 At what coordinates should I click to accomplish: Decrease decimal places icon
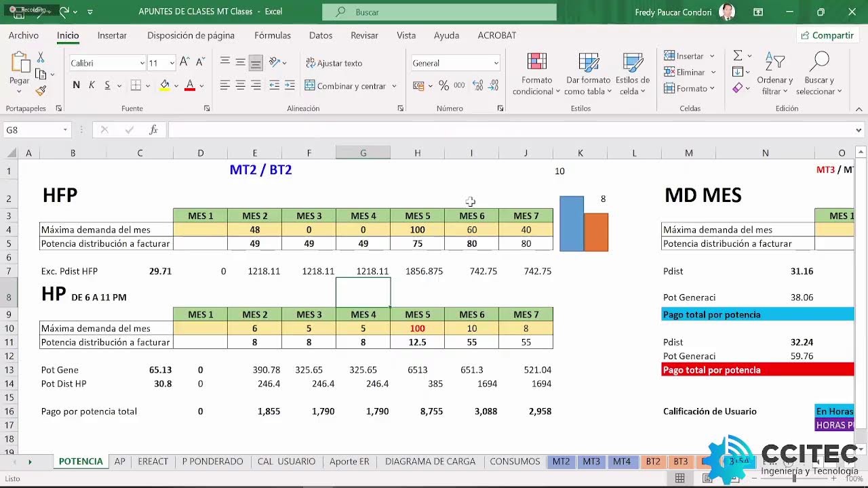[x=495, y=85]
